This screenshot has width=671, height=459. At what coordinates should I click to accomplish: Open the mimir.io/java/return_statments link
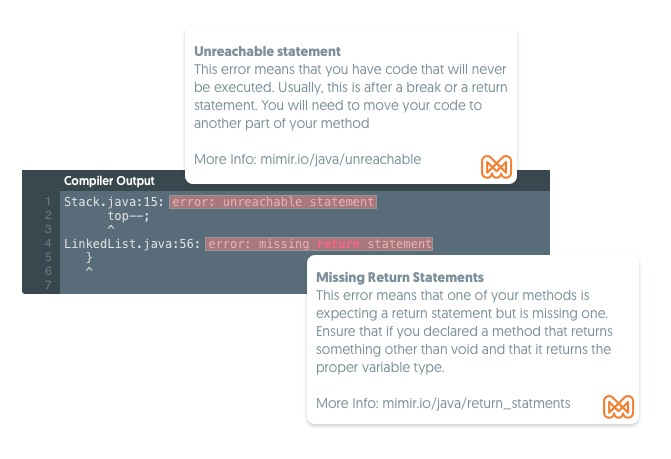(476, 403)
